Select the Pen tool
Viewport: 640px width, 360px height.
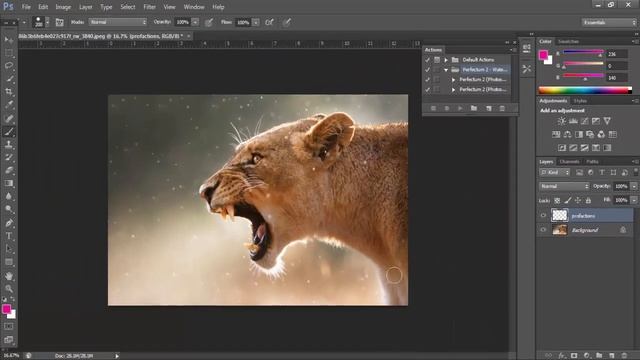[9, 223]
